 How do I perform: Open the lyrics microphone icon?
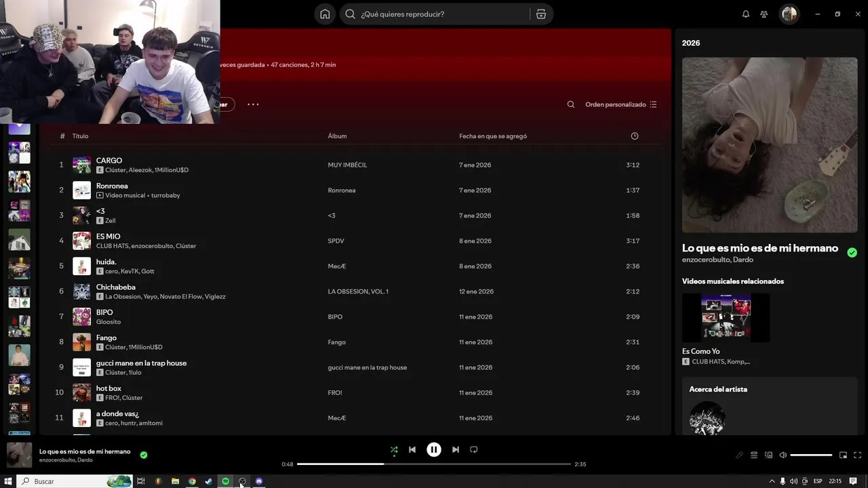point(739,455)
